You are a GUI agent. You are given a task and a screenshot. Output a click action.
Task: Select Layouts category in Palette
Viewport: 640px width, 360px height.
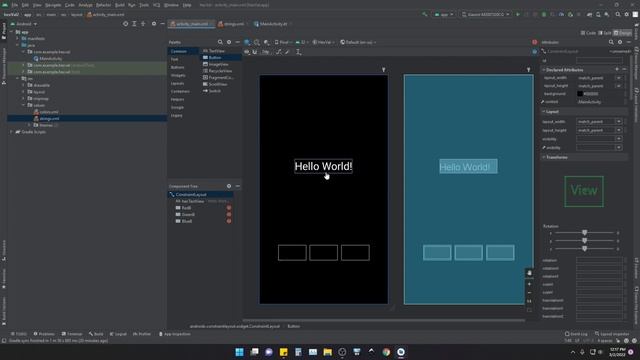177,83
